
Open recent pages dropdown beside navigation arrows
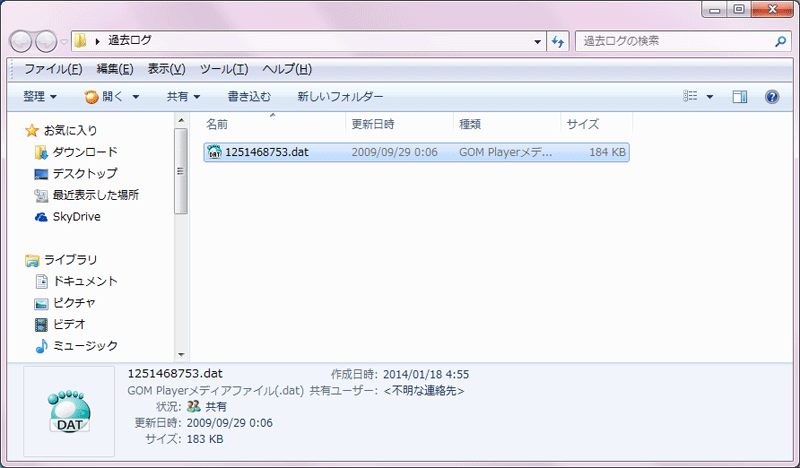tap(64, 42)
